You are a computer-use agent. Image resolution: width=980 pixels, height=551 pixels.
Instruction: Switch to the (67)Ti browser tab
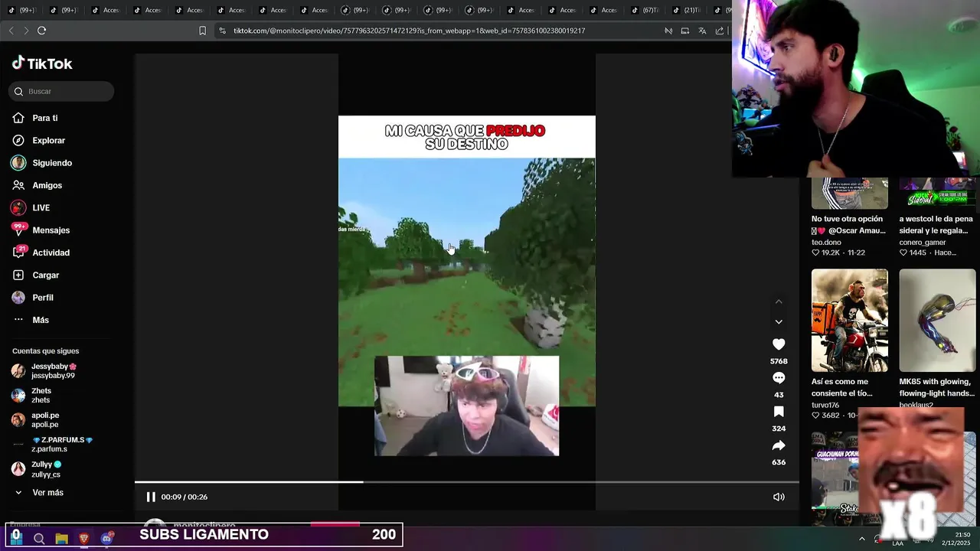(645, 10)
